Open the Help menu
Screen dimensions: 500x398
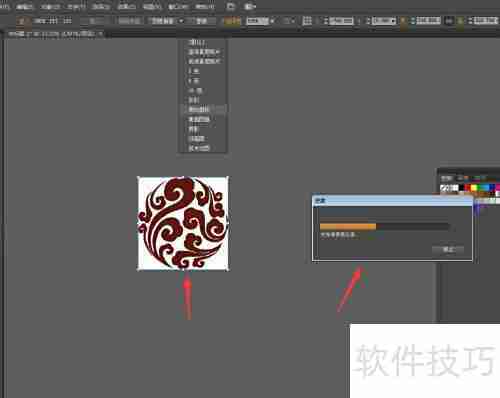click(204, 7)
